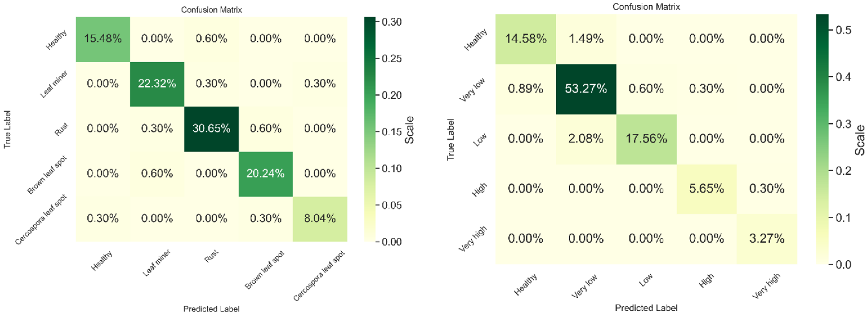Image resolution: width=868 pixels, height=315 pixels.
Task: Click the 0.15 tick on left colorbar
Action: (x=392, y=132)
